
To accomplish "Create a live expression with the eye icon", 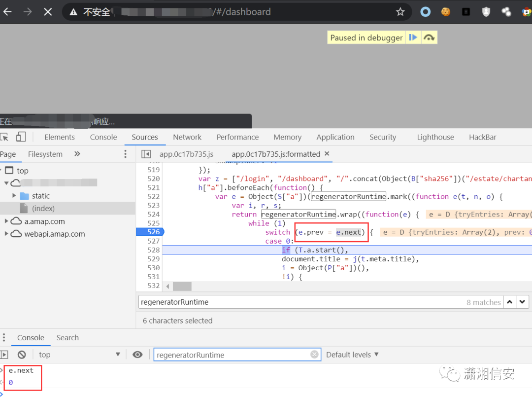I will (x=137, y=355).
